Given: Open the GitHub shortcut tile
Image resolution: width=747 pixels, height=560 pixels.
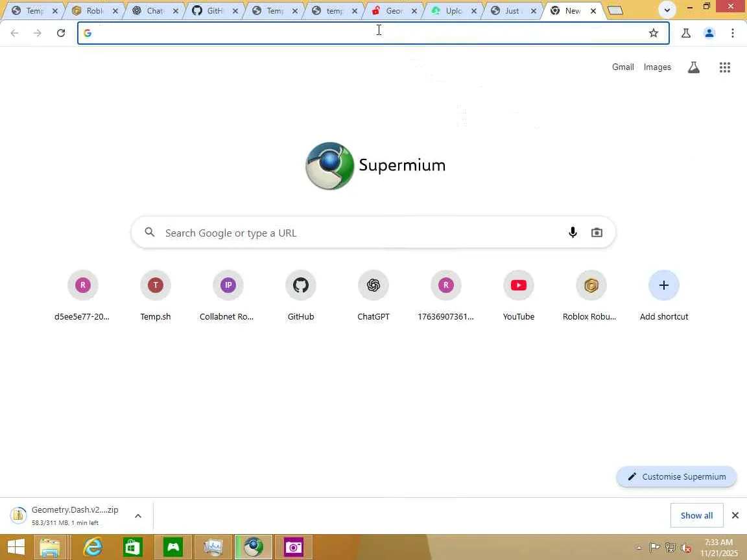Looking at the screenshot, I should [x=301, y=296].
